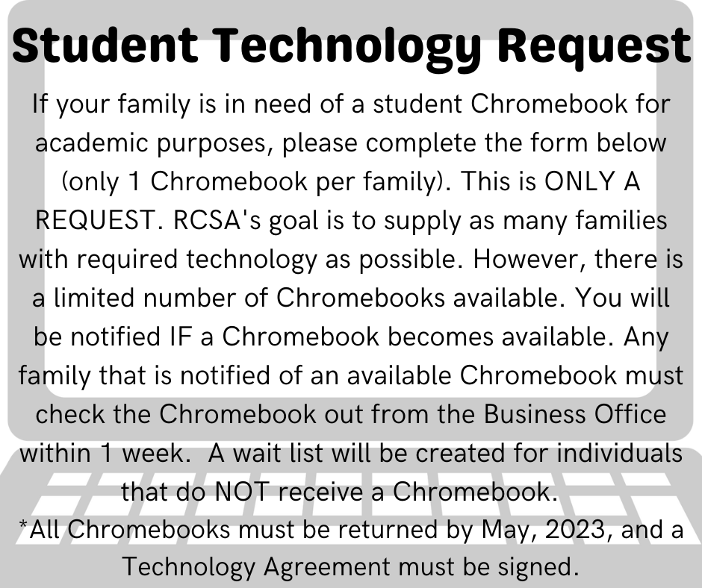
Task: Click the "Student Technology Request" title
Action: [x=351, y=46]
